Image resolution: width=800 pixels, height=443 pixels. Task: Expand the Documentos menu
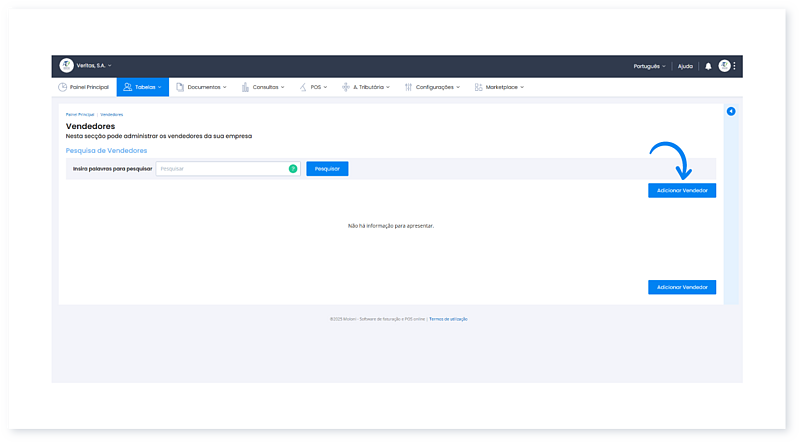click(x=201, y=87)
